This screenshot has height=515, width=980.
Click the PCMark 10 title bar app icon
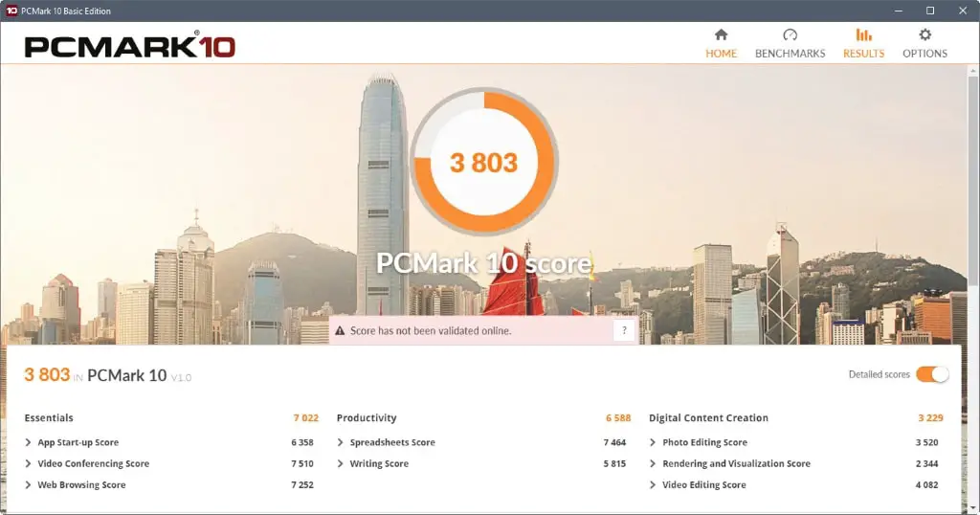click(x=11, y=11)
